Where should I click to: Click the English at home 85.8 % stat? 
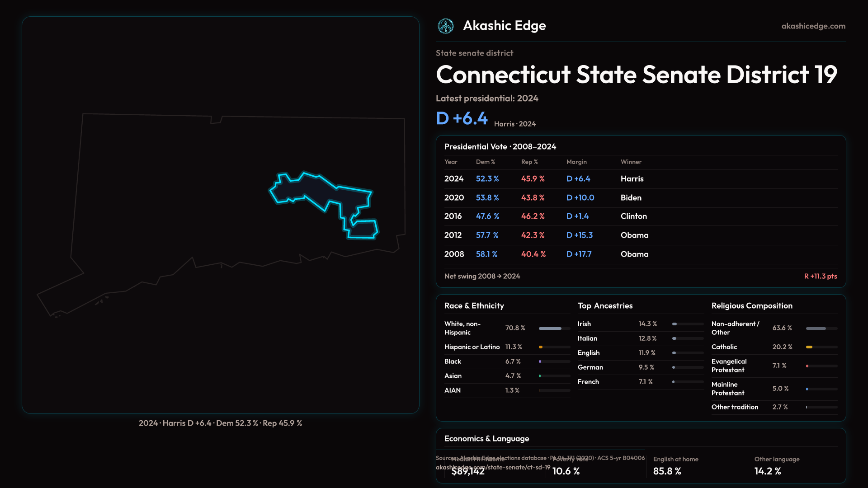point(667,471)
